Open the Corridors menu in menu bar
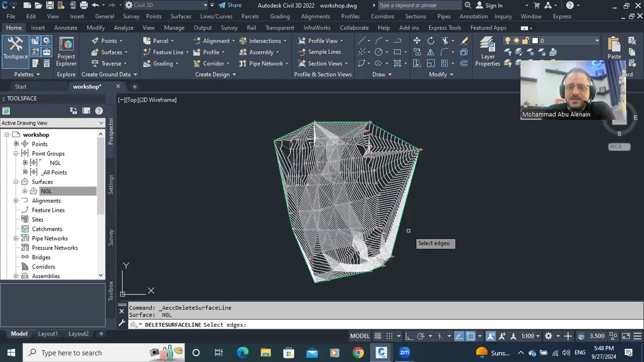Viewport: 644px width, 362px height. click(x=382, y=17)
